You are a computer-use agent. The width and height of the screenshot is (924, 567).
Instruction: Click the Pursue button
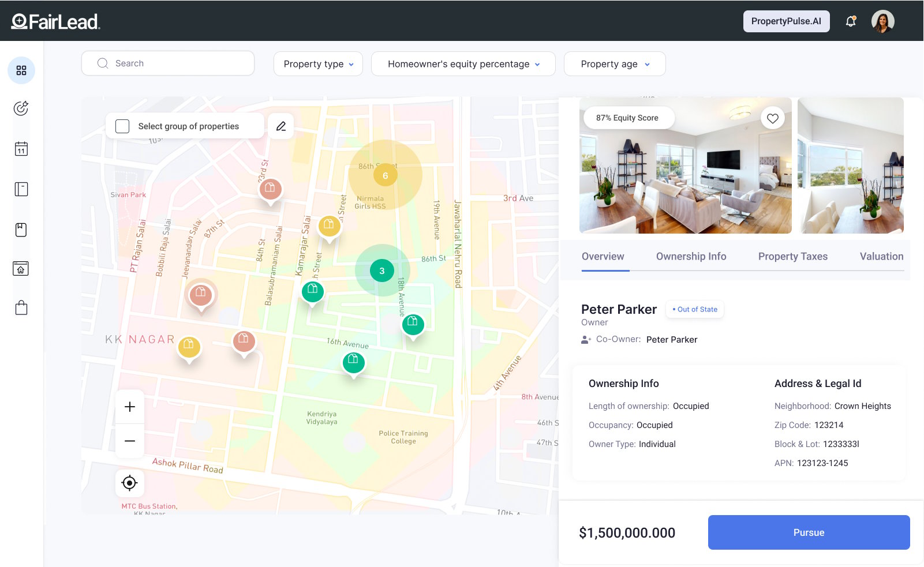809,532
